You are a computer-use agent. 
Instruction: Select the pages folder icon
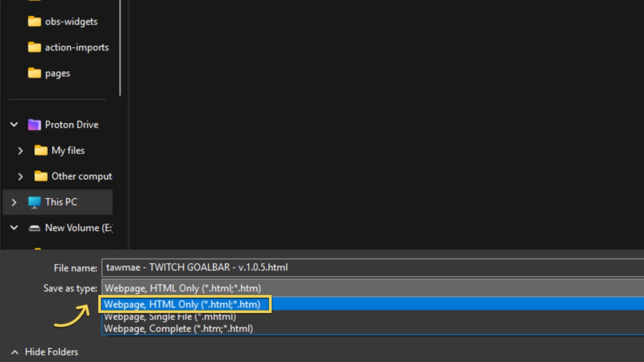click(34, 73)
